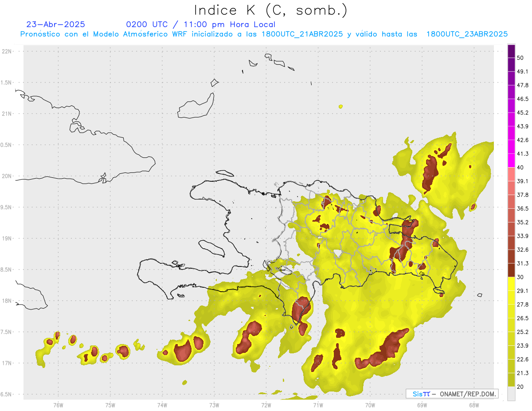Click the colorbar label "39.1"

tap(523, 181)
